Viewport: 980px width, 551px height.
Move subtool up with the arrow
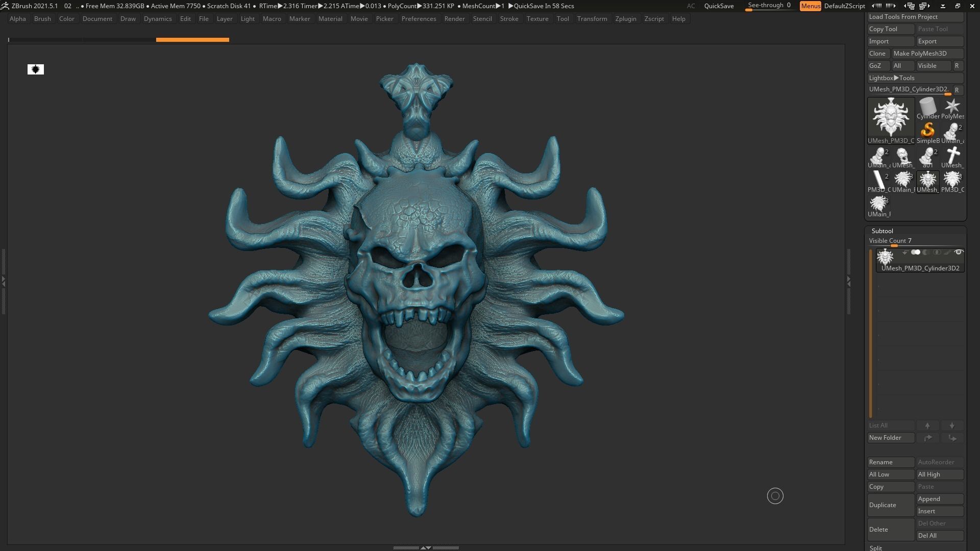[927, 425]
